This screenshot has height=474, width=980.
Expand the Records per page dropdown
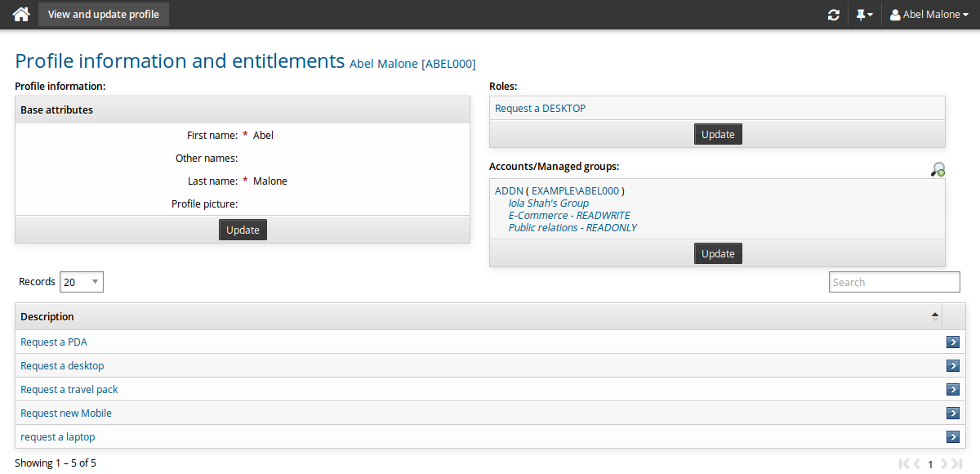(x=82, y=282)
